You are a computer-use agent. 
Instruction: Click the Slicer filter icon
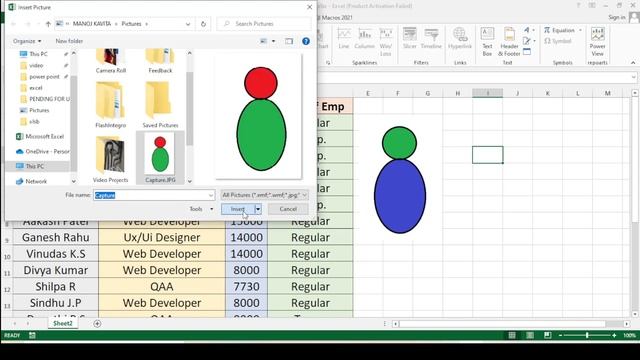point(409,38)
